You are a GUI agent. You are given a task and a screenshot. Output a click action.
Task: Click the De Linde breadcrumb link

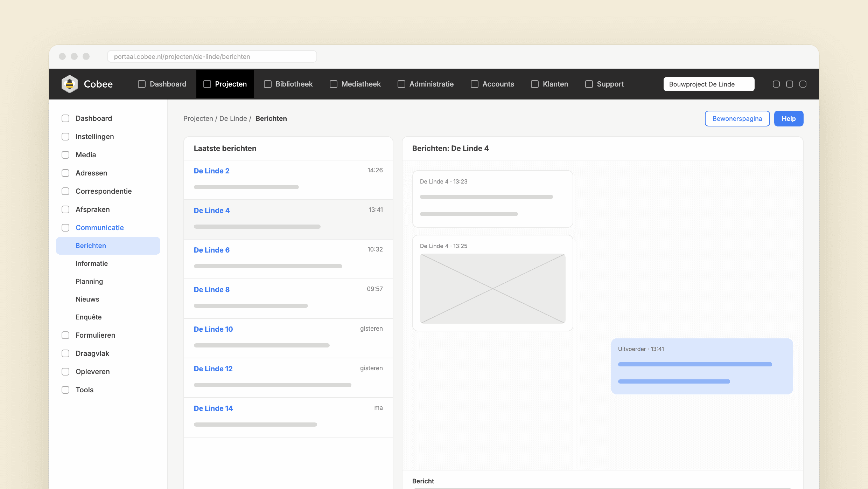coord(233,118)
